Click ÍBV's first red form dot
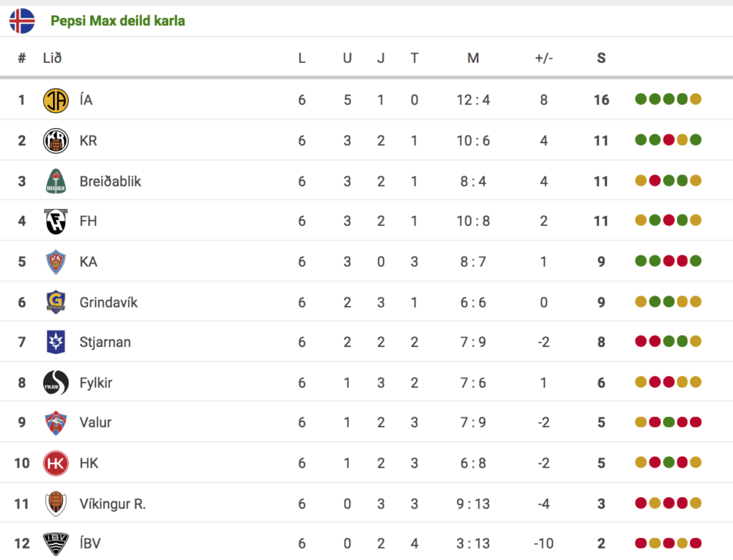Viewport: 733px width, 560px height. pos(641,543)
